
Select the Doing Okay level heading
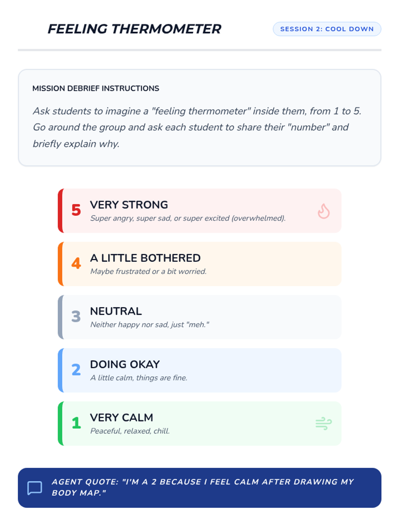tap(125, 364)
